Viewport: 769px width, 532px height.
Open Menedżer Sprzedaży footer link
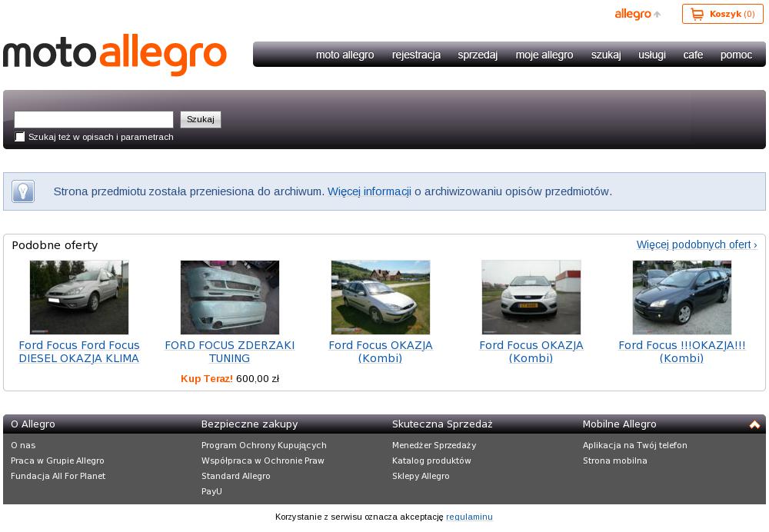point(434,446)
